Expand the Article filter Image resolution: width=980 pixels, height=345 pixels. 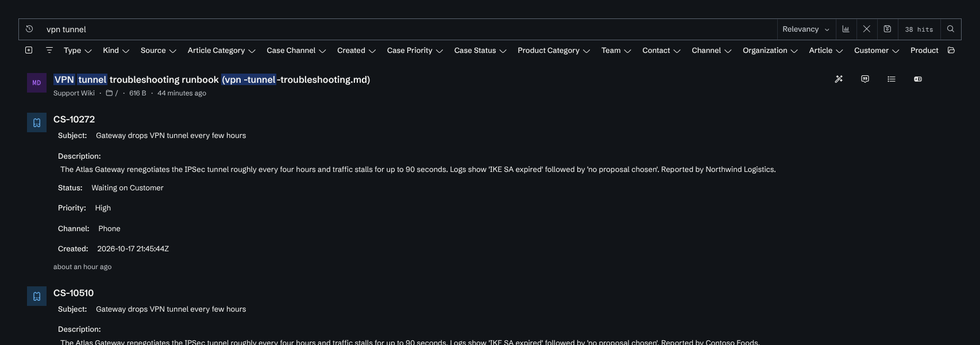coord(826,51)
